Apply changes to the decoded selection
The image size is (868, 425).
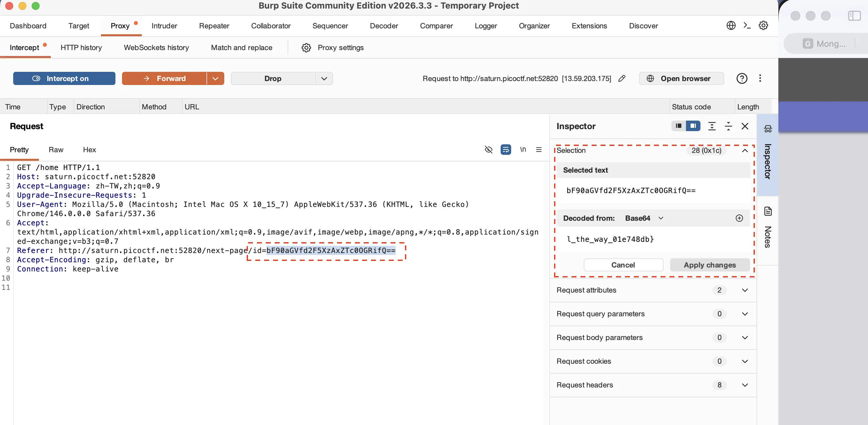click(710, 265)
